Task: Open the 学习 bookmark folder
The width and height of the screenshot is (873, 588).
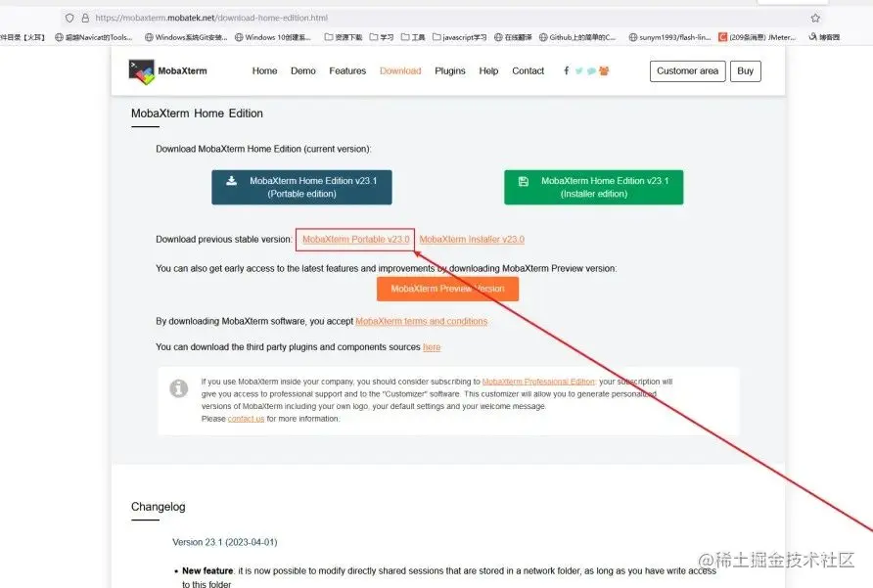Action: coord(382,37)
